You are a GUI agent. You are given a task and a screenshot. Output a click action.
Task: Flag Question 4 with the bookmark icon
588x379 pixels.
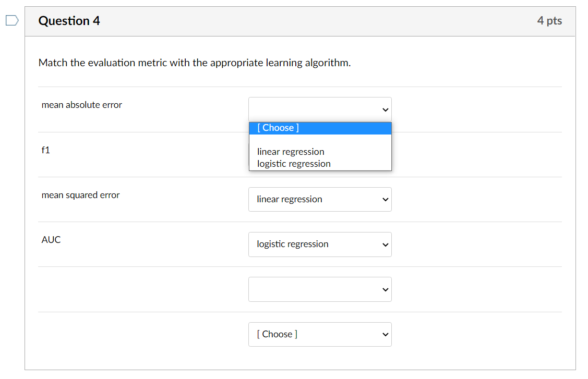point(11,21)
